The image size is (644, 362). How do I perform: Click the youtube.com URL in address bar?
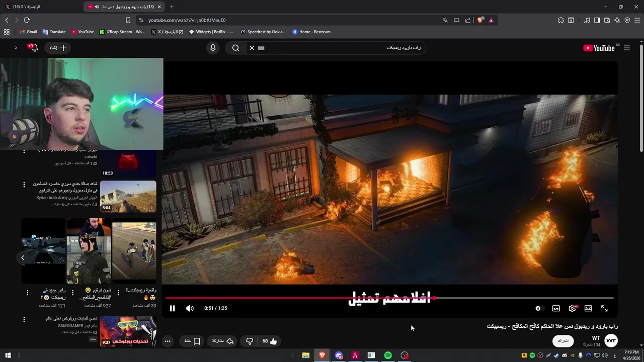point(187,20)
